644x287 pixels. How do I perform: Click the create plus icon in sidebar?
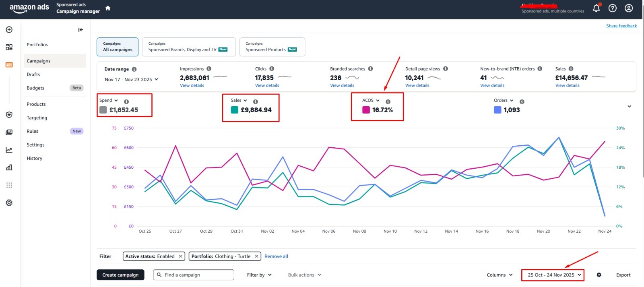pos(9,30)
